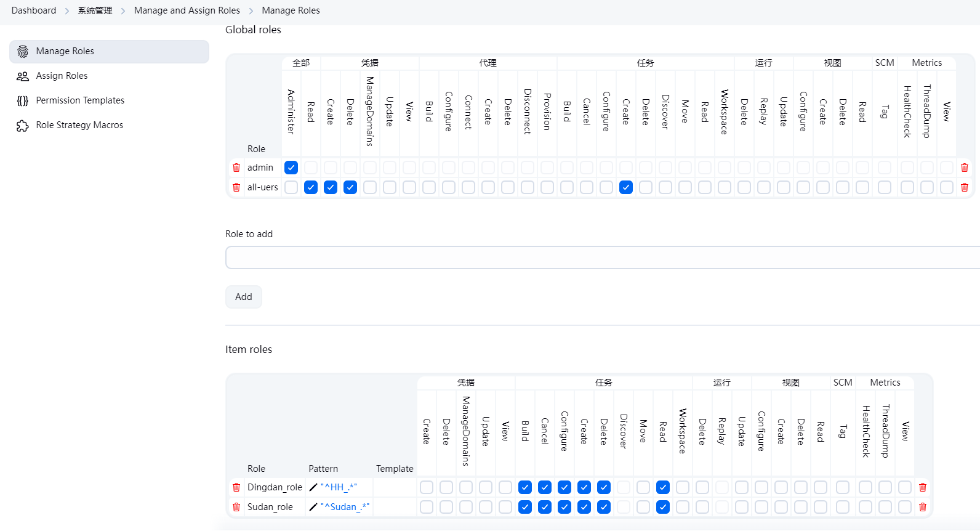Open the "^HH_.*" pattern link
This screenshot has width=980, height=531.
click(339, 487)
